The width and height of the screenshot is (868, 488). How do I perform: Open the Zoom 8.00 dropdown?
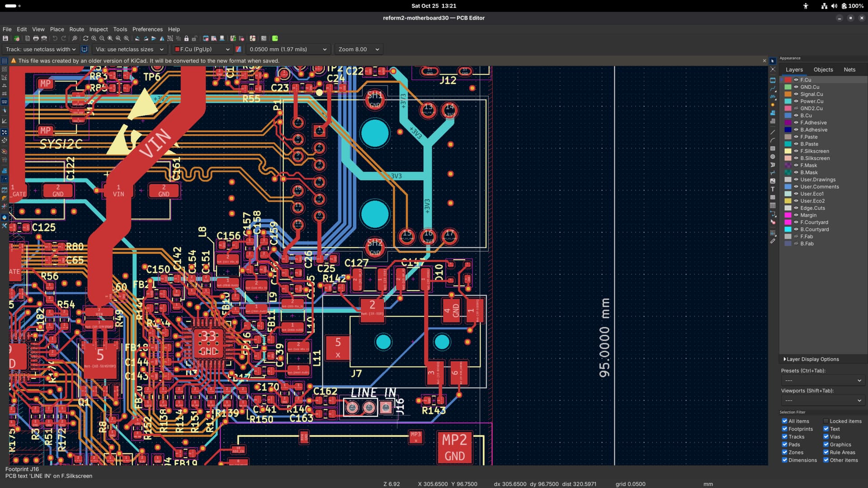358,49
